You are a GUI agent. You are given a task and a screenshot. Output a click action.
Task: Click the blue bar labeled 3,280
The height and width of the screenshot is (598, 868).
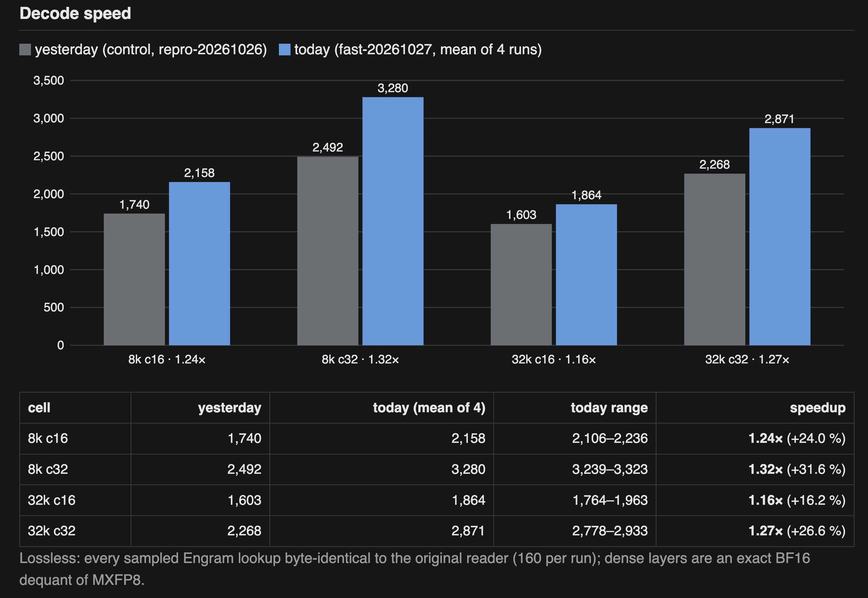pos(393,221)
